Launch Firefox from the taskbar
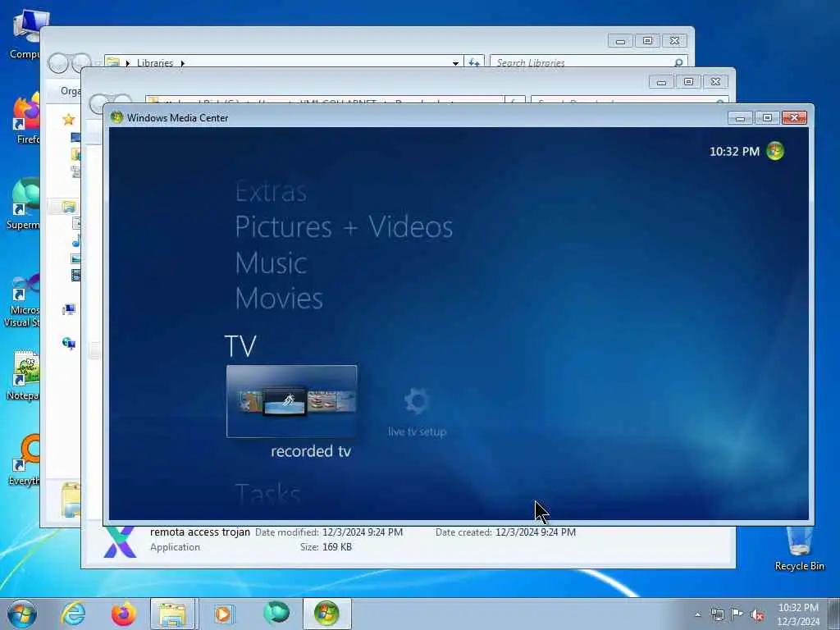The image size is (840, 630). [x=123, y=614]
